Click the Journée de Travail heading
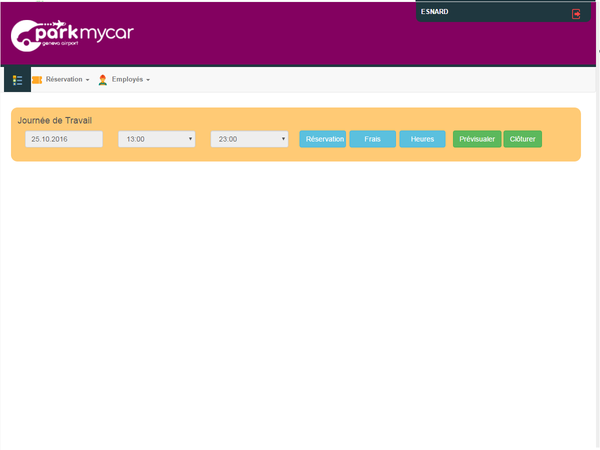This screenshot has width=600, height=450. [55, 120]
